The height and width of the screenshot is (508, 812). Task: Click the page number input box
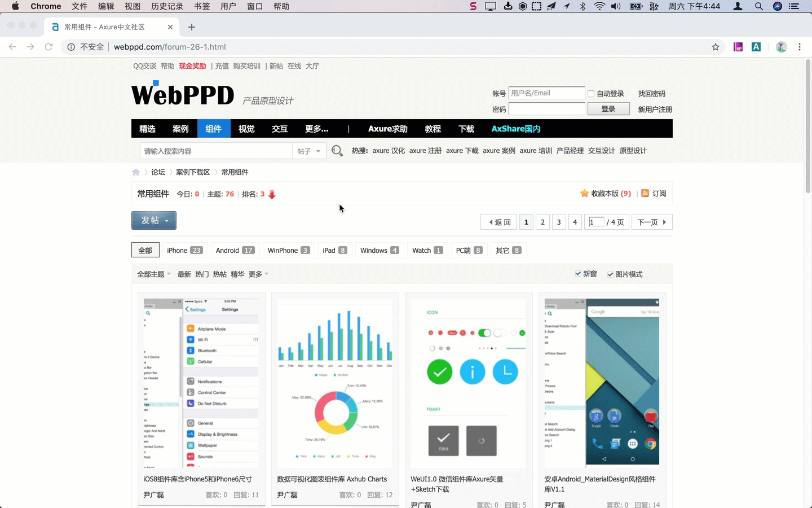click(x=597, y=222)
